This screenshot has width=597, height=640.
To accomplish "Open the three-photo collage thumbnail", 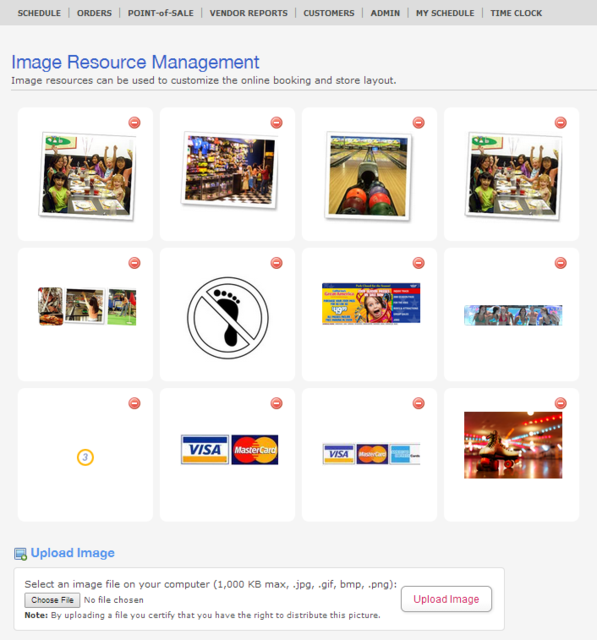I will (x=87, y=307).
